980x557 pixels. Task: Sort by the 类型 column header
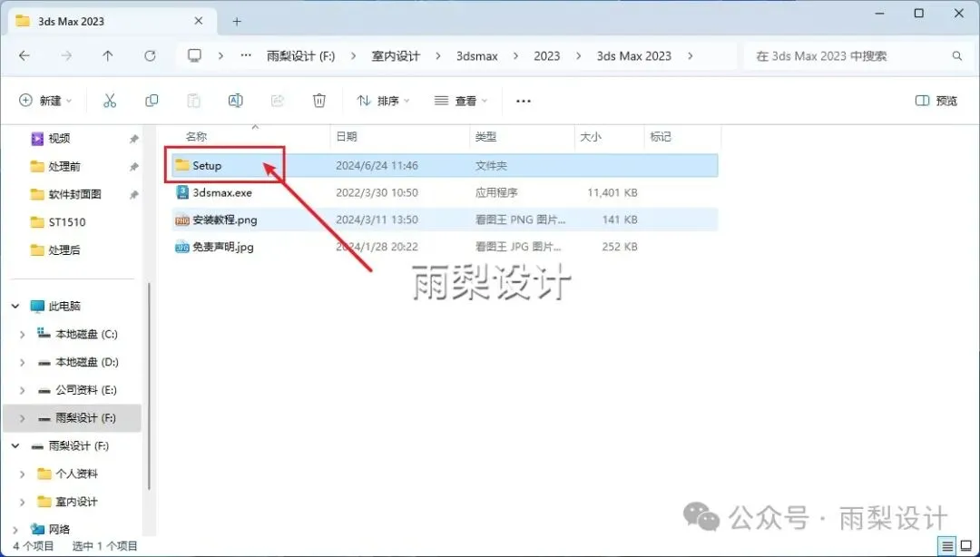[485, 136]
